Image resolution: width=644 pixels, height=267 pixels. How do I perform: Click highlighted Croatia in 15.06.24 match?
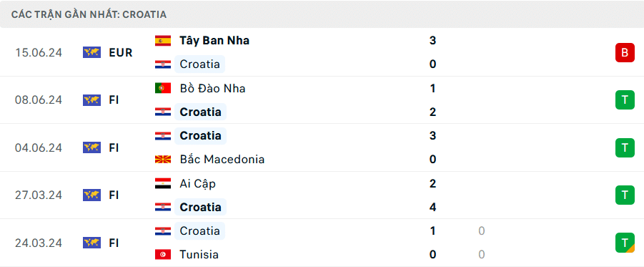coord(200,64)
